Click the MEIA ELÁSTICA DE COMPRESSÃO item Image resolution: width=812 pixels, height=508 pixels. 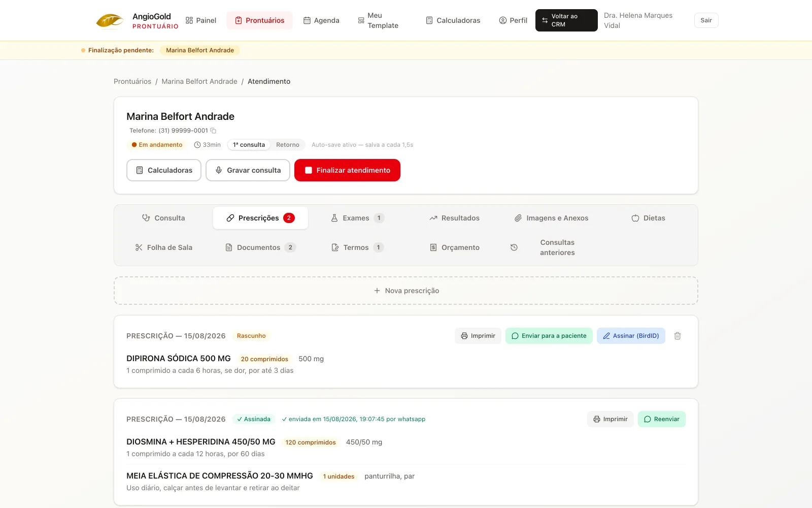[220, 476]
